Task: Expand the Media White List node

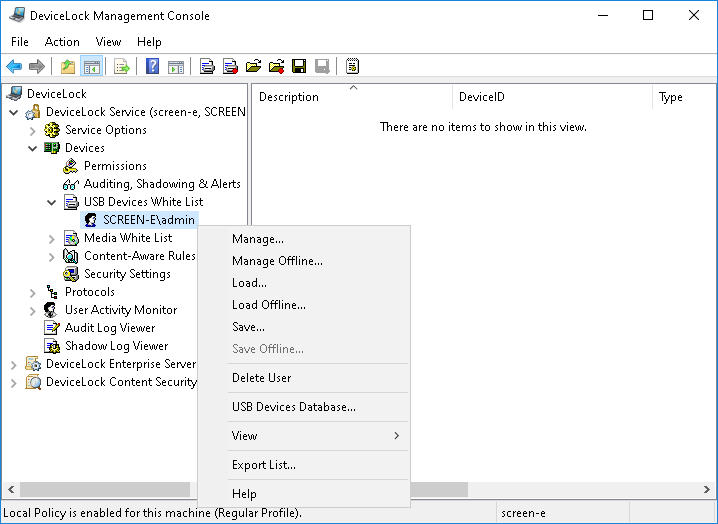Action: [x=52, y=238]
